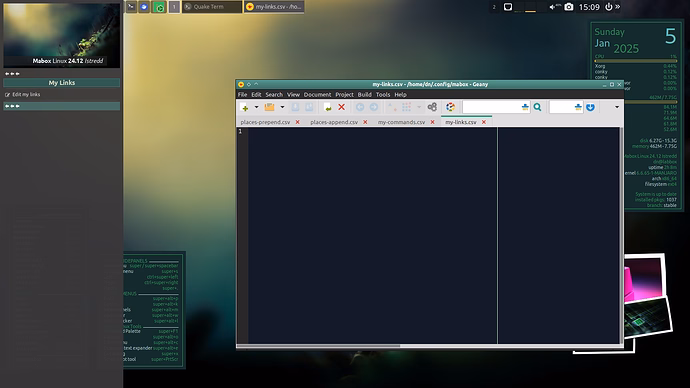Shade Geany window with titlebar caret icon
Screen dimensions: 690x388
tap(256, 84)
